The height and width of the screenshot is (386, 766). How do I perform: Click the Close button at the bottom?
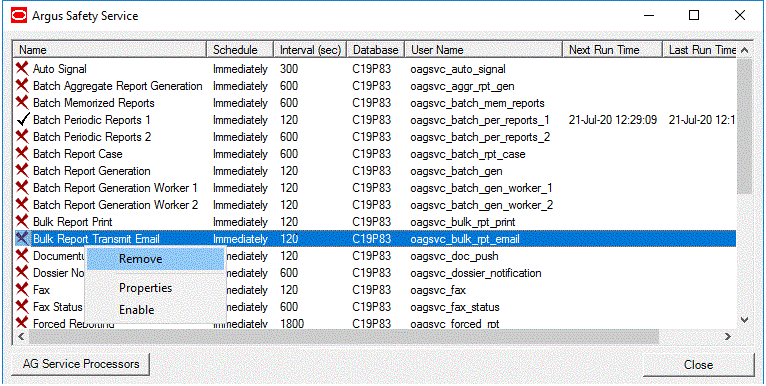699,365
